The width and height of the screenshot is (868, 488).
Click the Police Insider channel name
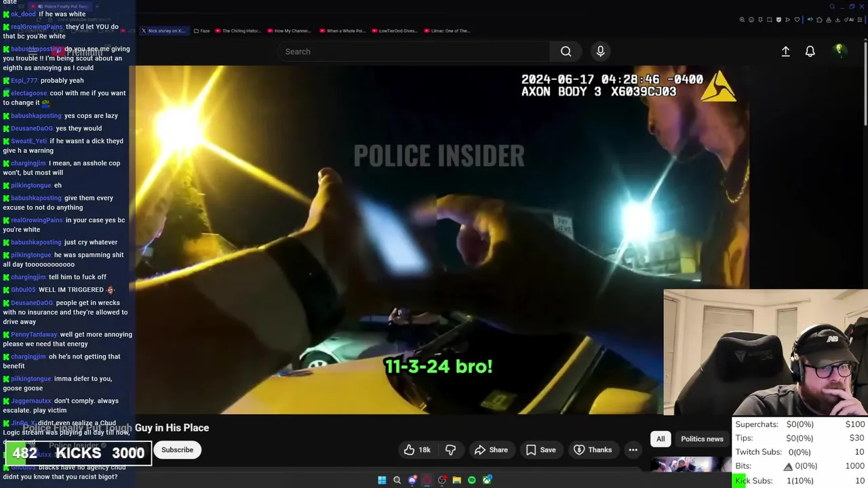pyautogui.click(x=73, y=445)
